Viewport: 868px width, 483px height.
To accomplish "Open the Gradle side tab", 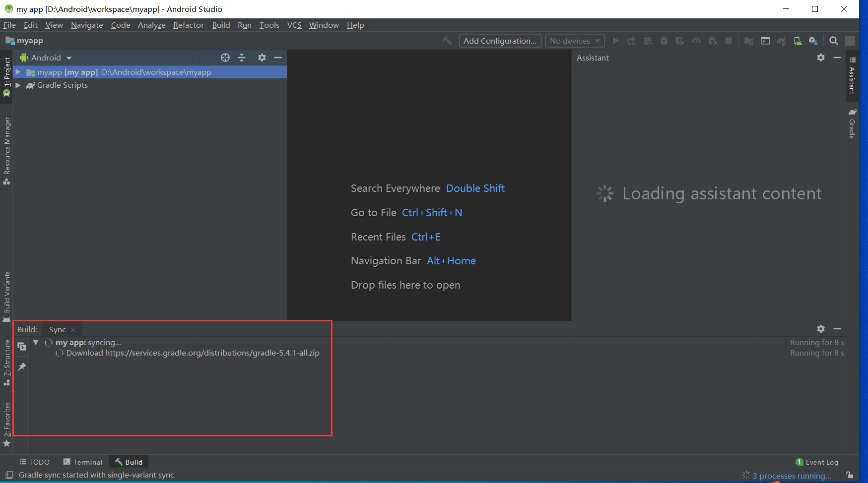I will 852,123.
